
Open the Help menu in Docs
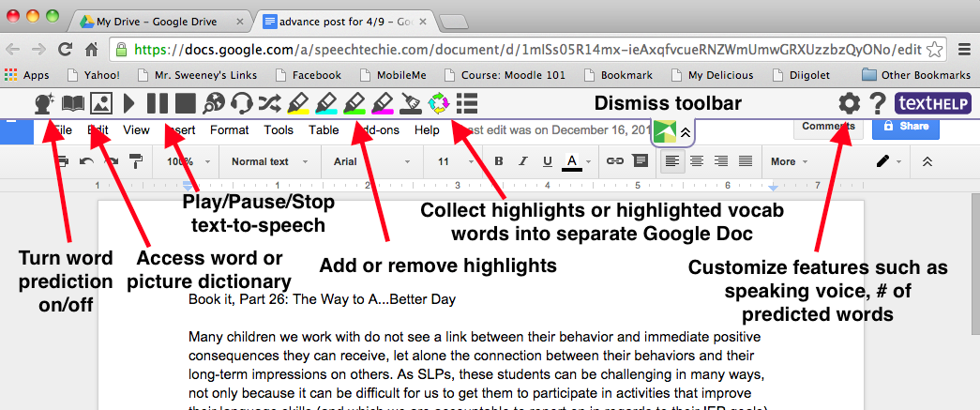pos(427,130)
